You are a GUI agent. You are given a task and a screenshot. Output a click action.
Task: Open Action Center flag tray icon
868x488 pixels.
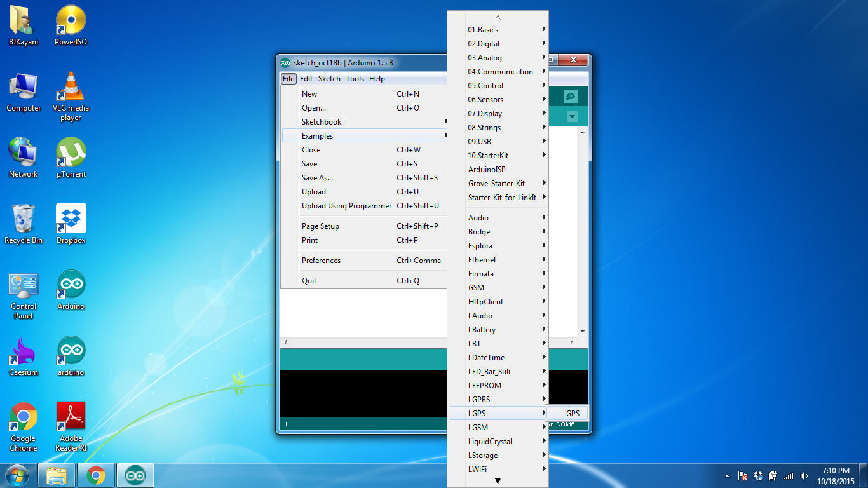point(742,476)
